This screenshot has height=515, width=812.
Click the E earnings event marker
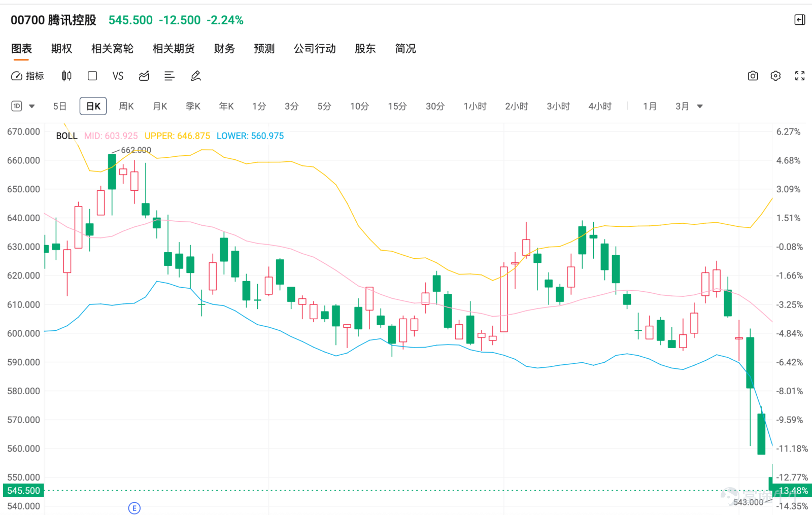point(134,508)
